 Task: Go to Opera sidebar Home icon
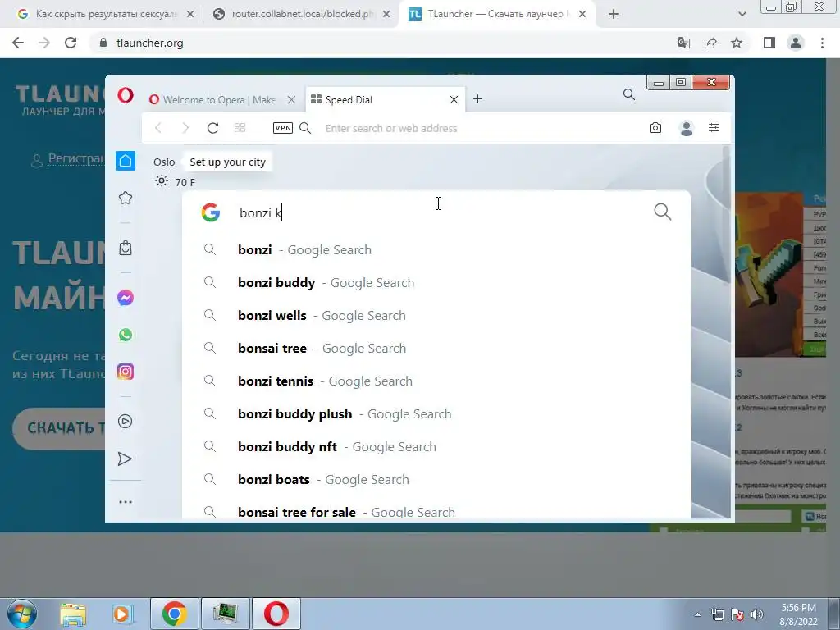click(x=126, y=161)
